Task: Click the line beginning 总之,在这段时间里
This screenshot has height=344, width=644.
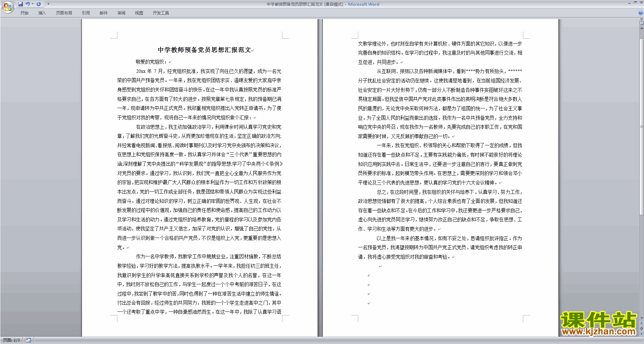Action: 449,192
